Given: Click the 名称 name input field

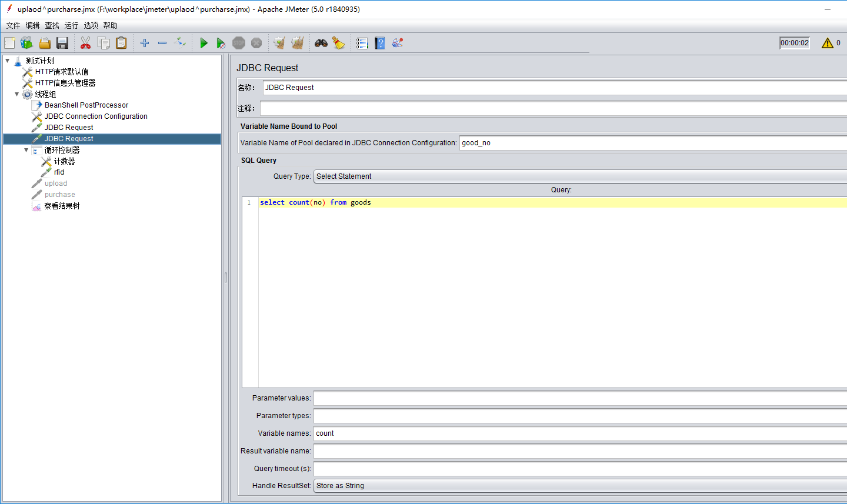Looking at the screenshot, I should pos(555,88).
